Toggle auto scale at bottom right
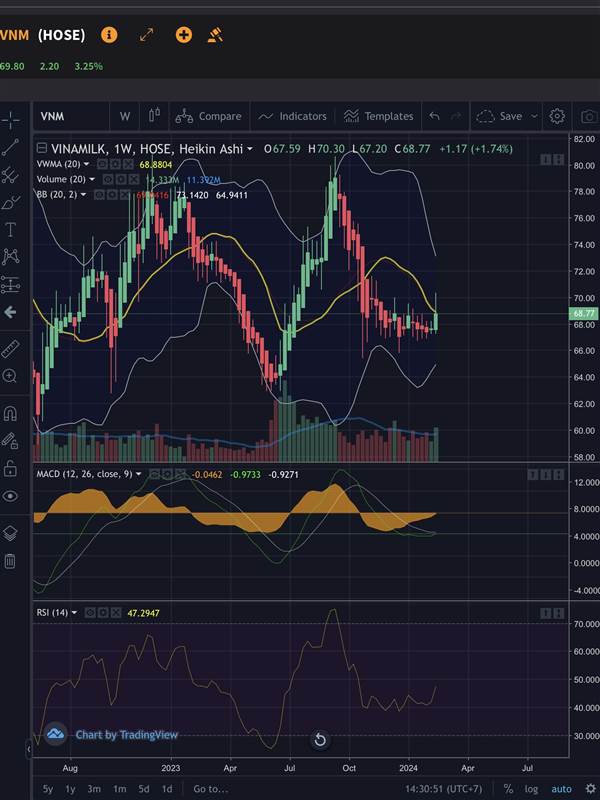The image size is (600, 800). (x=561, y=789)
